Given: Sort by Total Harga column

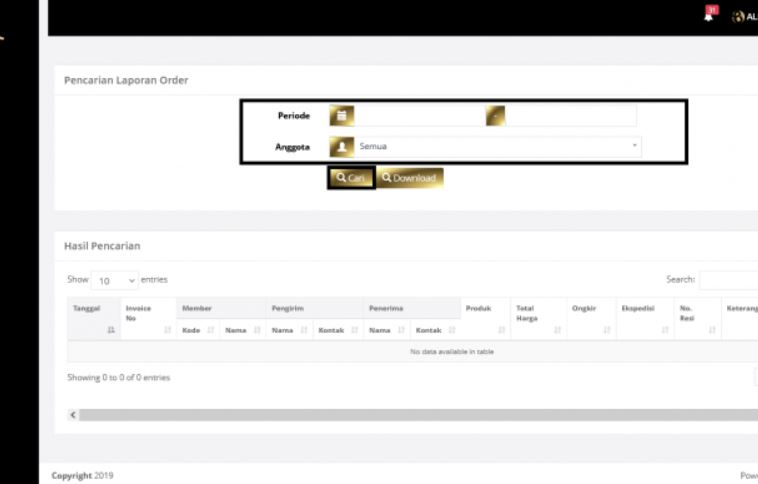Looking at the screenshot, I should point(536,319).
